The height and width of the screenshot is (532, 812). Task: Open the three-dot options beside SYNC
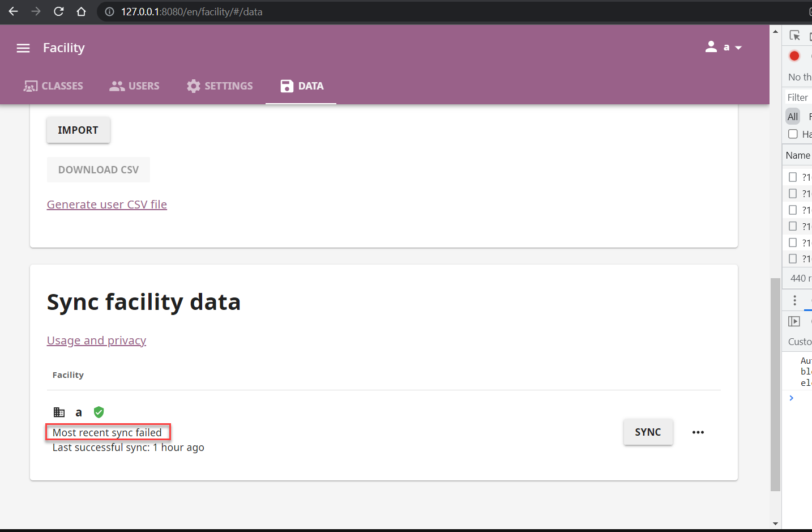pos(698,432)
